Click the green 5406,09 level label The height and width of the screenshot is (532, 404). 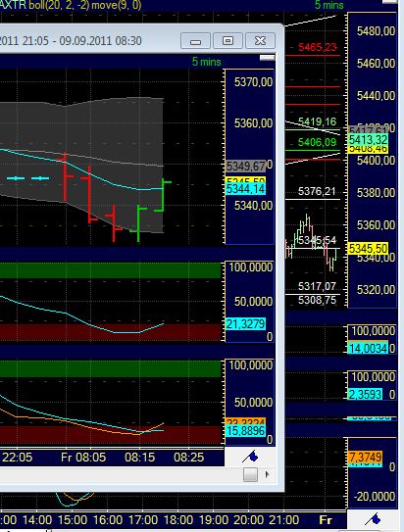coord(317,142)
